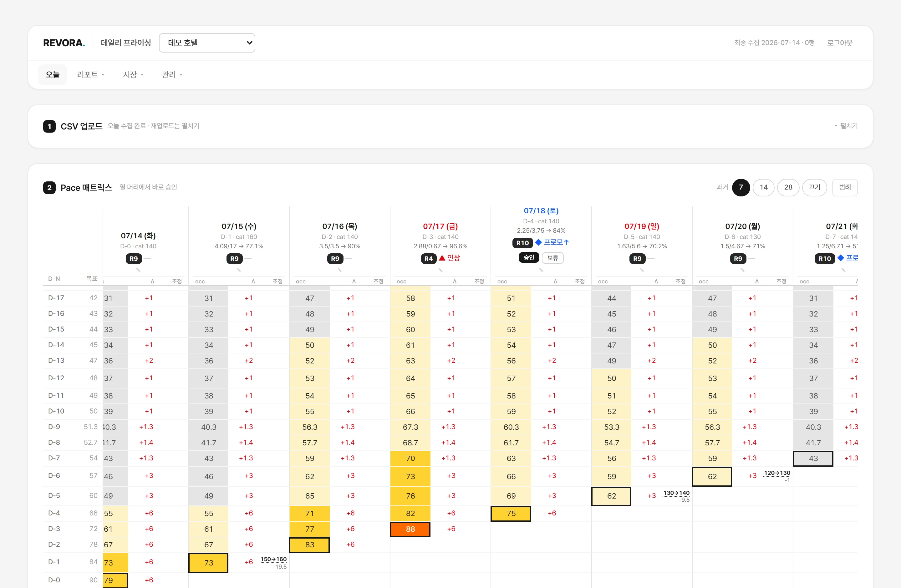Click the red triangle 인상 indicator on 07/17

449,258
